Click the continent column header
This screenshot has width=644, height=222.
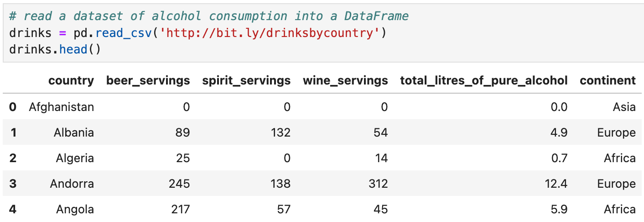[608, 81]
